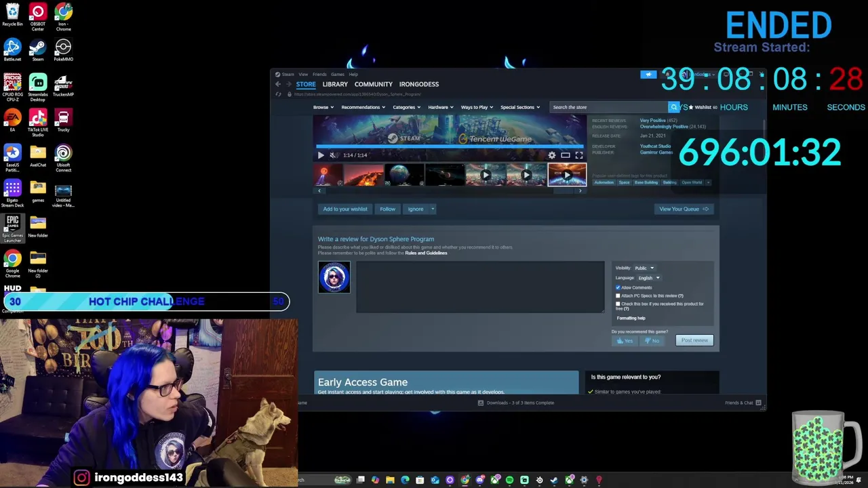868x488 pixels.
Task: Enter fullscreen on trailer video
Action: (x=579, y=155)
